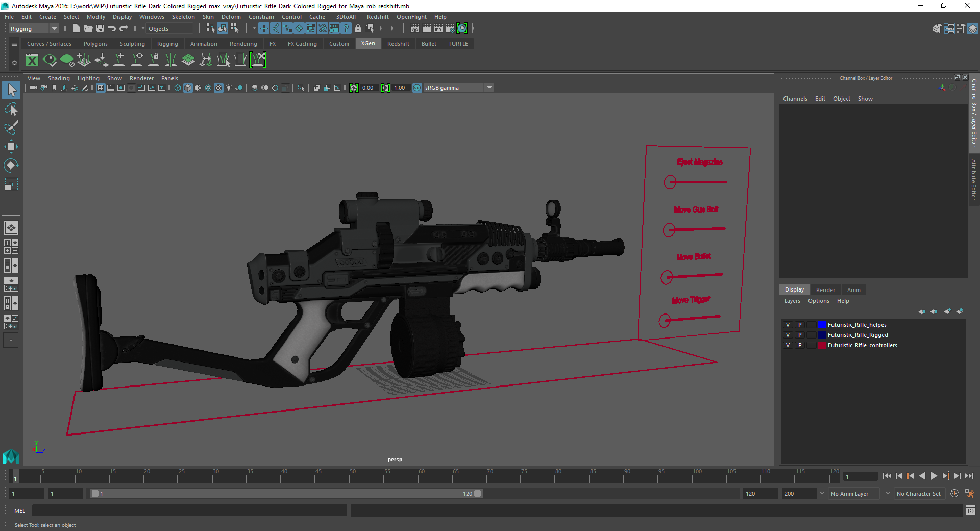The image size is (980, 531).
Task: Switch to the Redshift shelf tab
Action: pyautogui.click(x=398, y=44)
